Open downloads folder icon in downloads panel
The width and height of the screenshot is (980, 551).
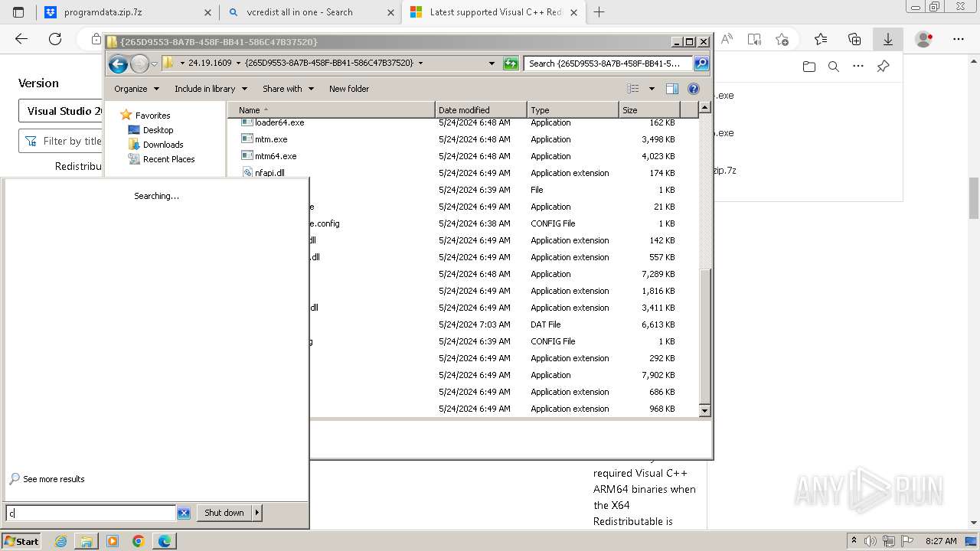(x=809, y=67)
